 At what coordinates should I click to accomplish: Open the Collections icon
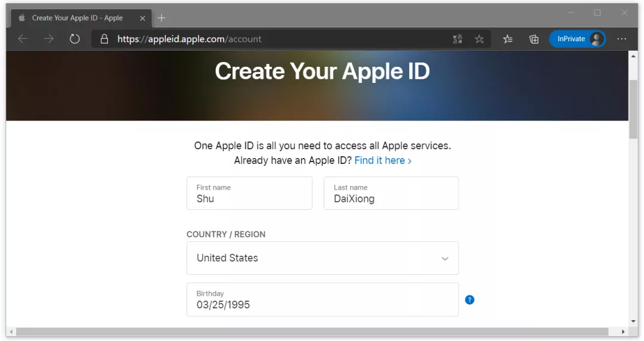[534, 39]
